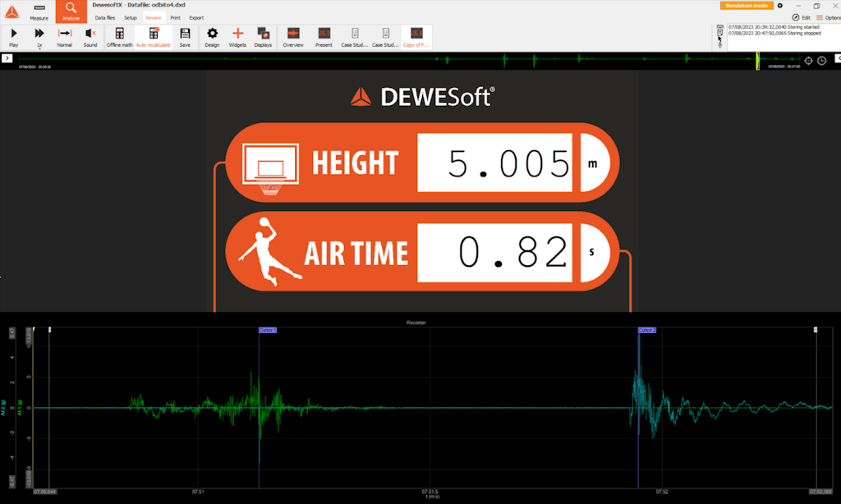The width and height of the screenshot is (841, 504).
Task: Select the Copy of P... display
Action: pos(416,38)
